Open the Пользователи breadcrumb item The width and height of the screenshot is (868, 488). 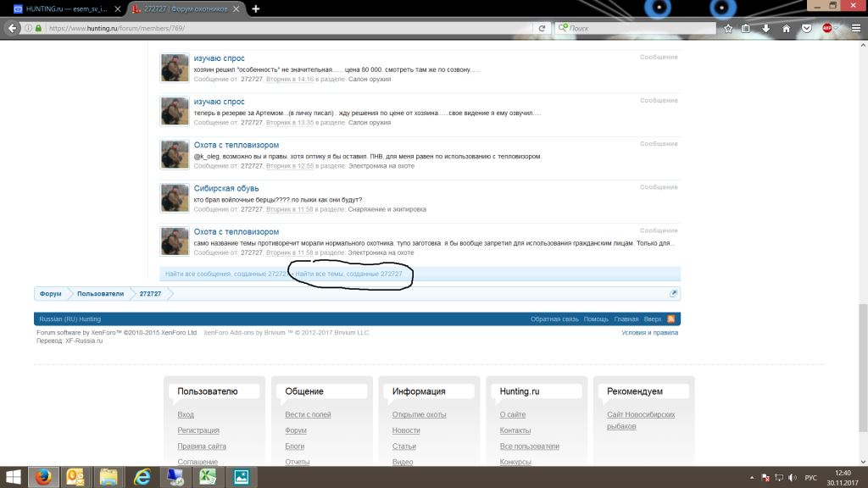(100, 294)
